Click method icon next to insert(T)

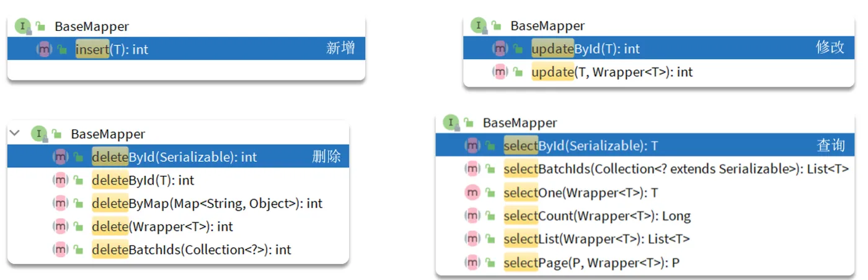pyautogui.click(x=44, y=49)
